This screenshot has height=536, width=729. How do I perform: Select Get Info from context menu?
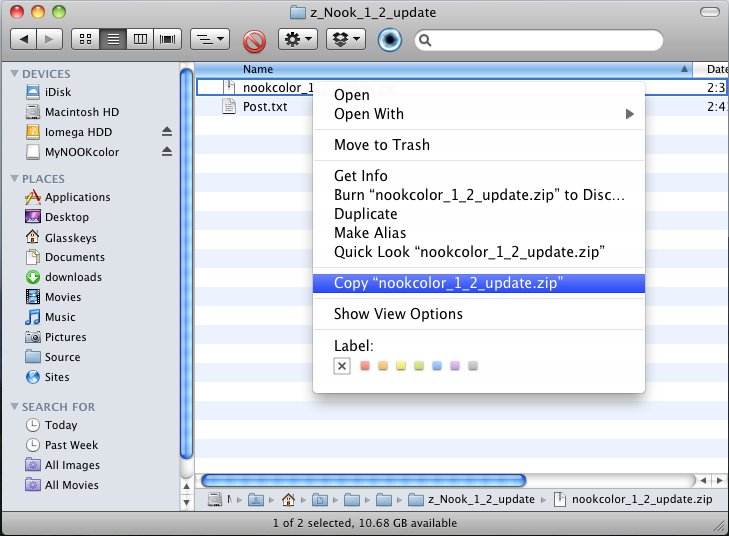coord(361,176)
